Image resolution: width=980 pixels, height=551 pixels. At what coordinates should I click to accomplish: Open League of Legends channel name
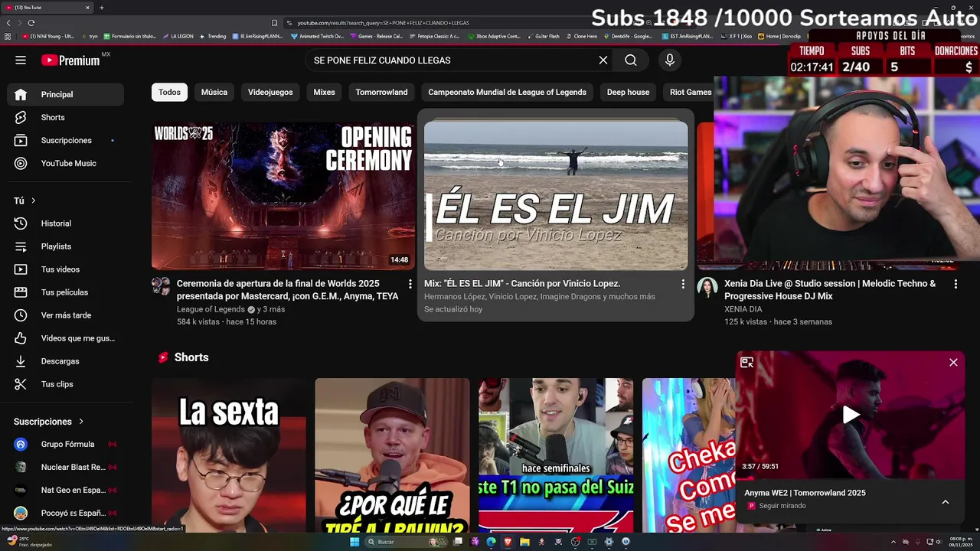pos(211,309)
